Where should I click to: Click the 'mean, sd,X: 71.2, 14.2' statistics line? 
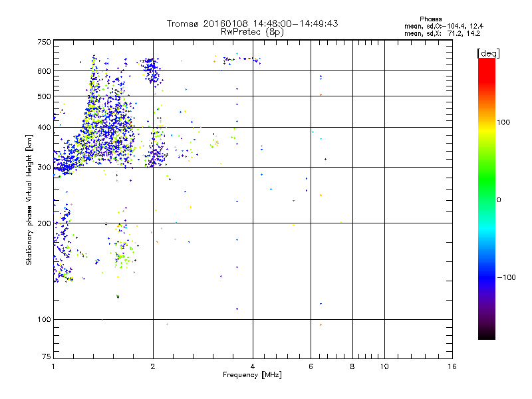tap(442, 33)
